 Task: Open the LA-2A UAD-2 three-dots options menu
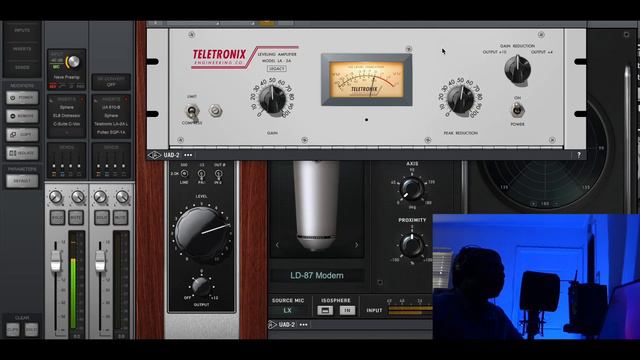tap(188, 155)
